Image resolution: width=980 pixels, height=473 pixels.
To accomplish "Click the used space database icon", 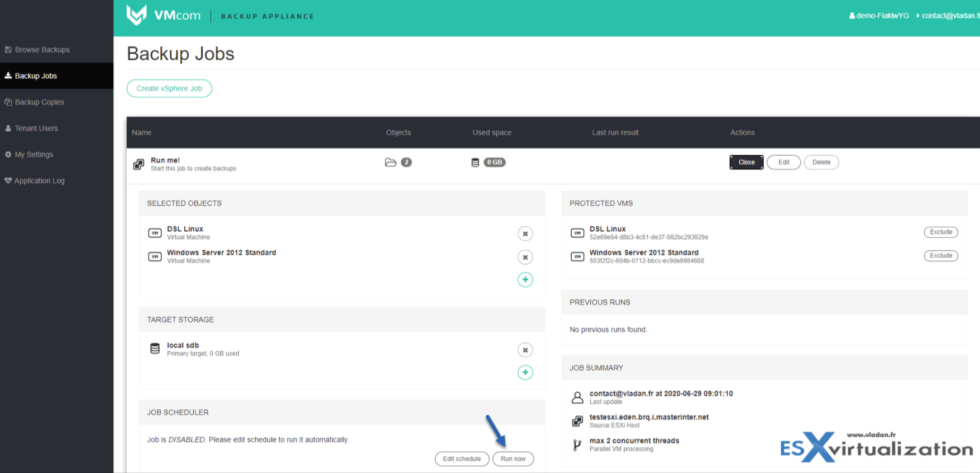I will [x=475, y=163].
